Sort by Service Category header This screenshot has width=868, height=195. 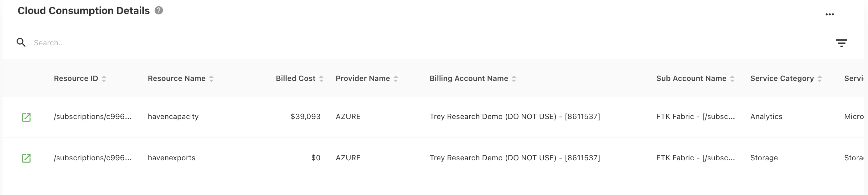coord(819,79)
